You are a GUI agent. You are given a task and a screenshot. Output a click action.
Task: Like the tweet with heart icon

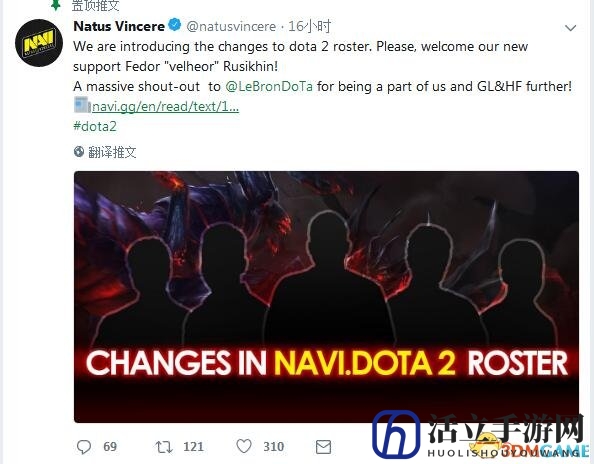click(x=244, y=446)
